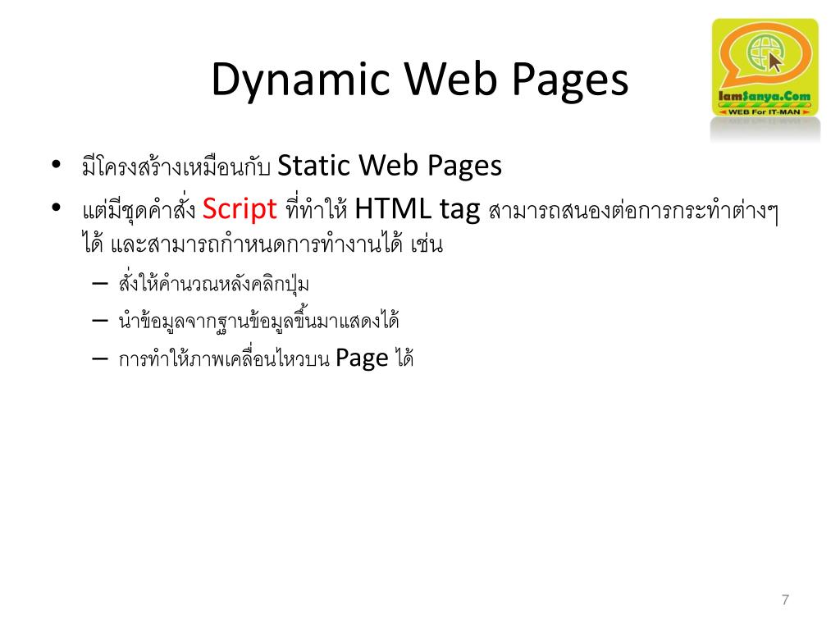Image resolution: width=840 pixels, height=630 pixels.
Task: Click the red word 'Script'
Action: tap(240, 208)
